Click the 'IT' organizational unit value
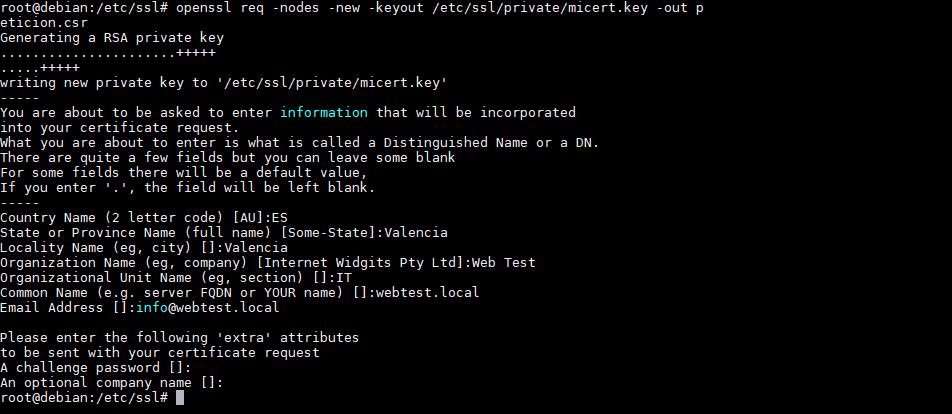 click(x=344, y=277)
